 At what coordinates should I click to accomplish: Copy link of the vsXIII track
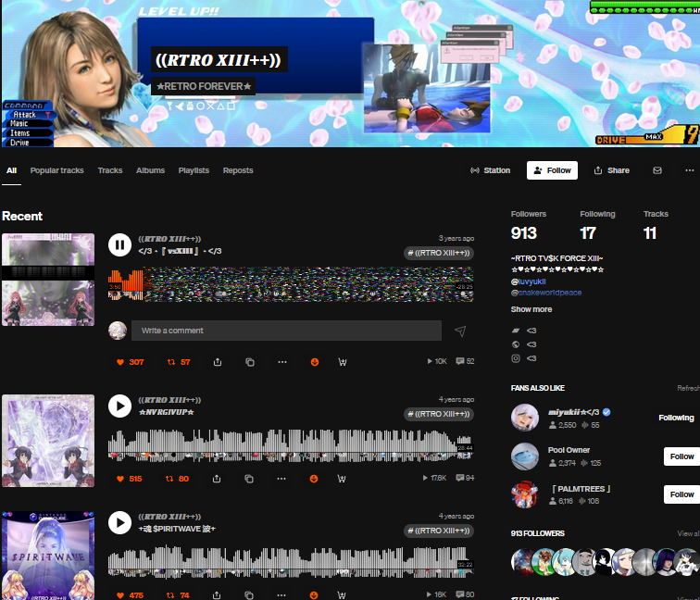pos(250,362)
